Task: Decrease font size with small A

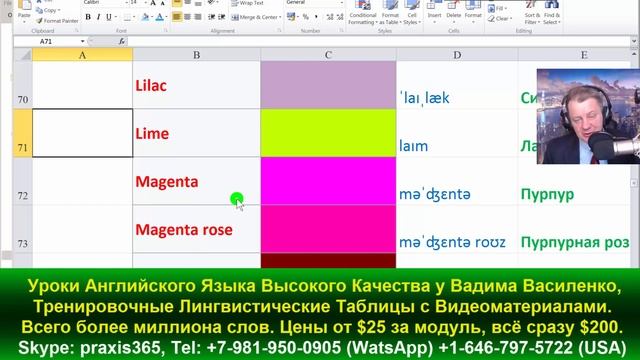Action: pyautogui.click(x=162, y=3)
